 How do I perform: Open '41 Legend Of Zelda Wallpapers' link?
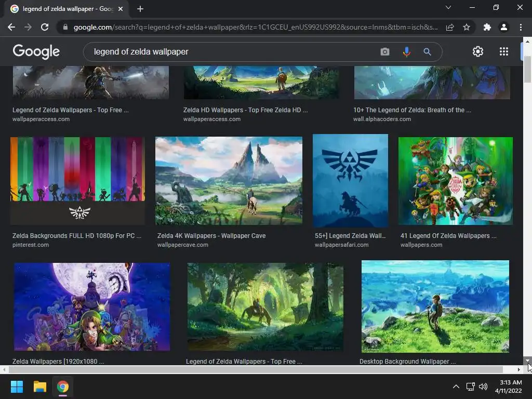[448, 236]
